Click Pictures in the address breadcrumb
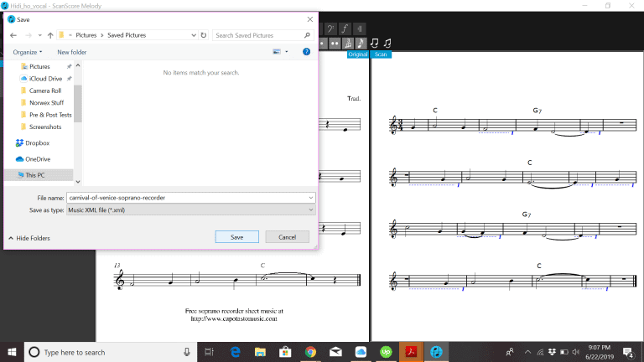The image size is (644, 362). pos(86,35)
